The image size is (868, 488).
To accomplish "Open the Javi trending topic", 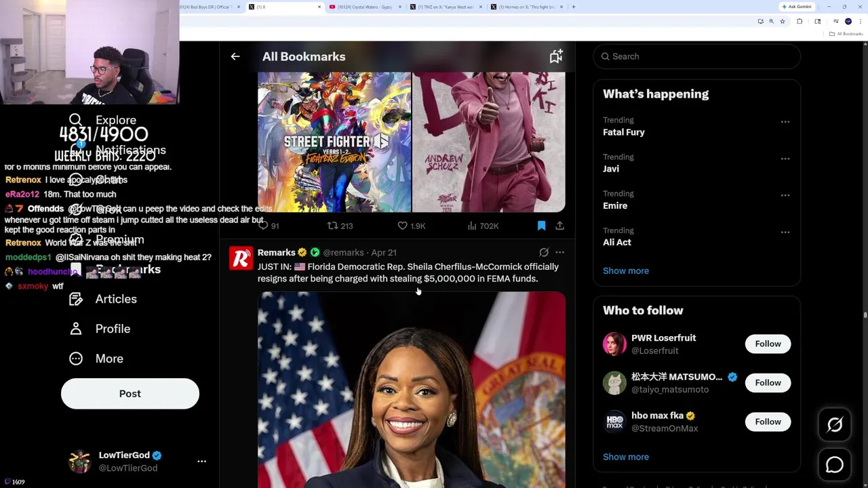I will [697, 163].
